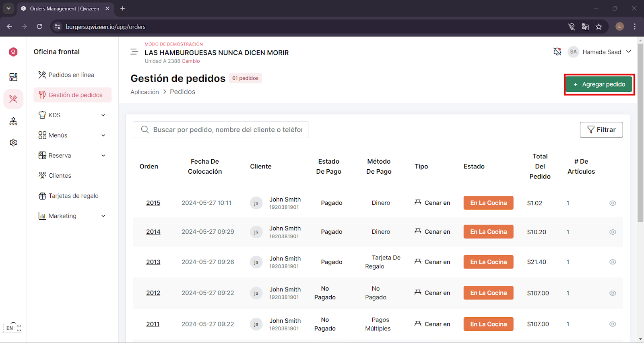Click the Pagos Múltiples payment method cell
The width and height of the screenshot is (644, 343).
pyautogui.click(x=378, y=324)
